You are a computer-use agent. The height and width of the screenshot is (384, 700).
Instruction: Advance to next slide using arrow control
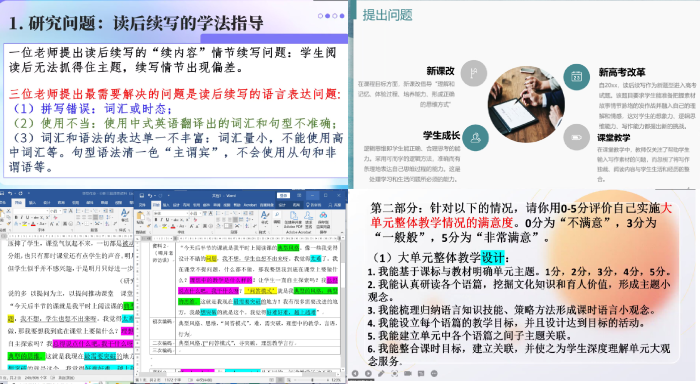tap(368, 373)
